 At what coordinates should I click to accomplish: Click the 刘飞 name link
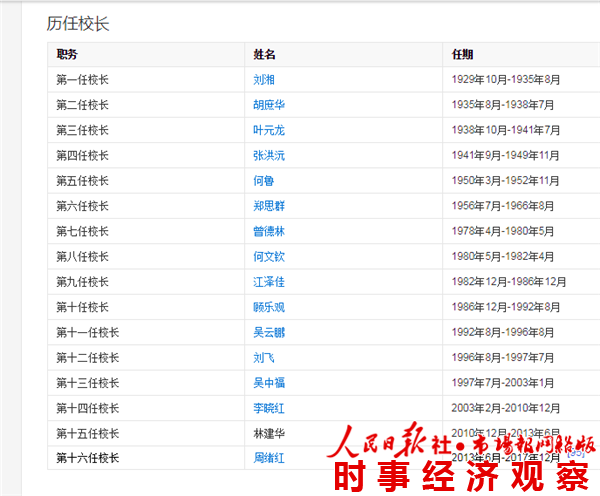coord(264,357)
